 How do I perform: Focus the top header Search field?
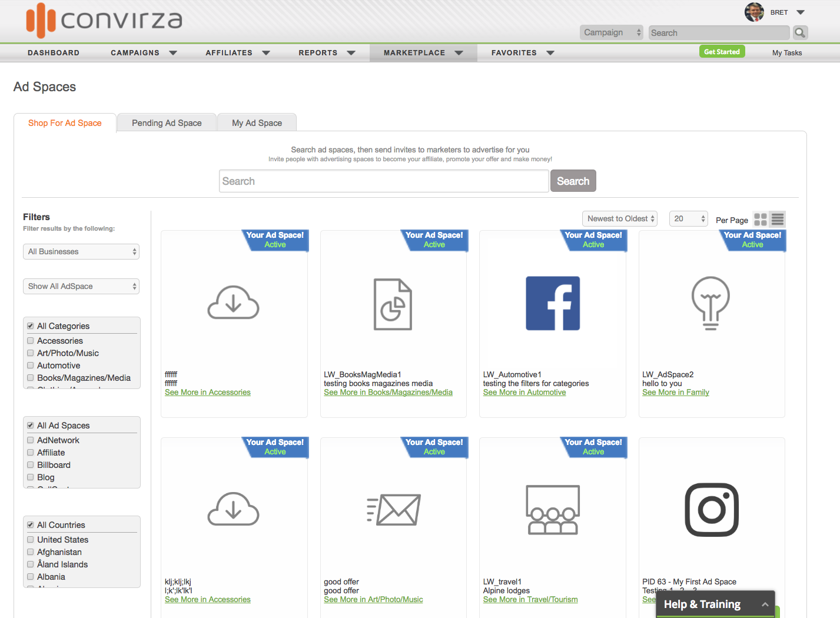point(719,32)
